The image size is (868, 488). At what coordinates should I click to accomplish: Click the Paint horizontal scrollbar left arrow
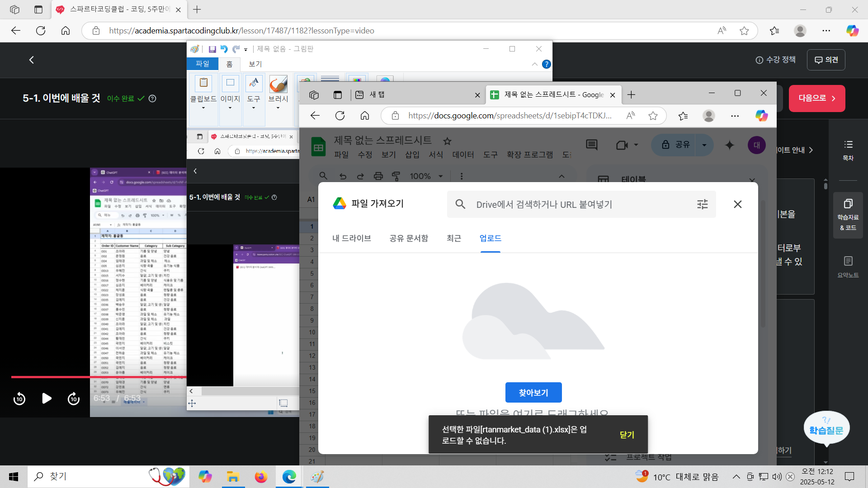192,391
